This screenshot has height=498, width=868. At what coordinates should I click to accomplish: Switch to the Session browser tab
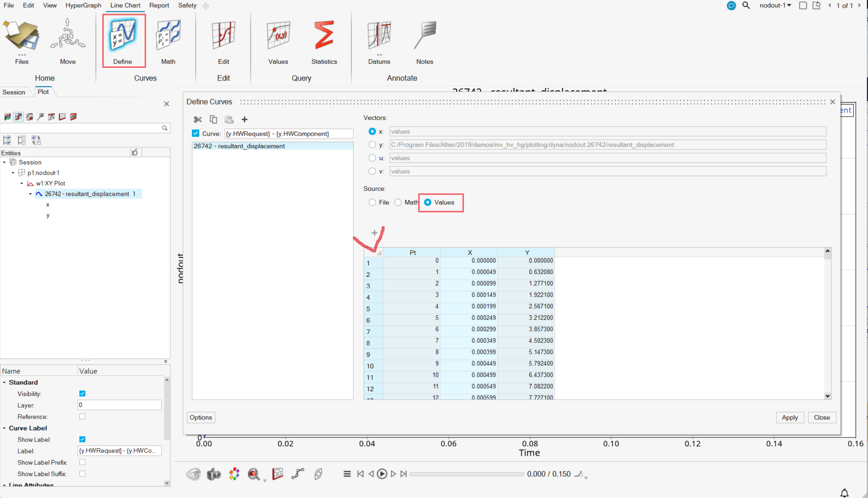coord(14,92)
